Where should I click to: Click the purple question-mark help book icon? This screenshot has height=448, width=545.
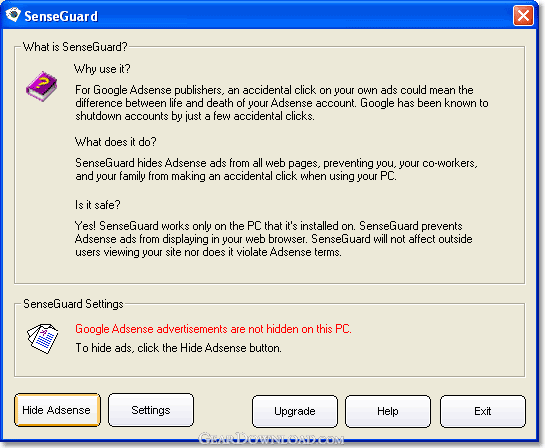(x=42, y=86)
